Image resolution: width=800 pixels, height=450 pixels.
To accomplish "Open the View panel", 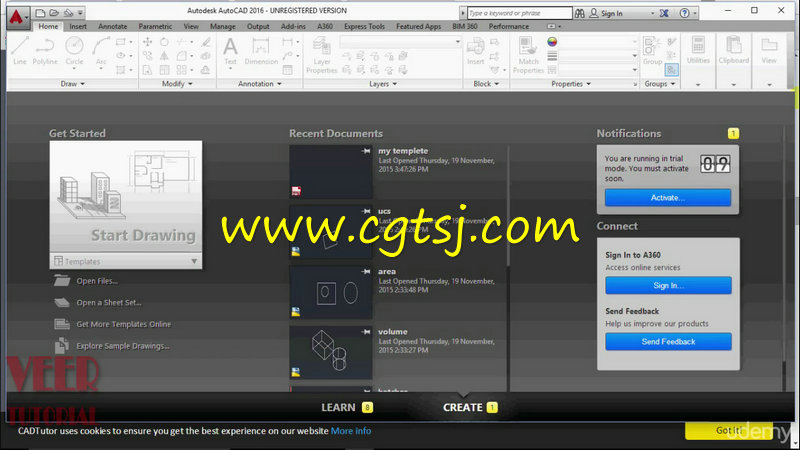I will (x=769, y=51).
